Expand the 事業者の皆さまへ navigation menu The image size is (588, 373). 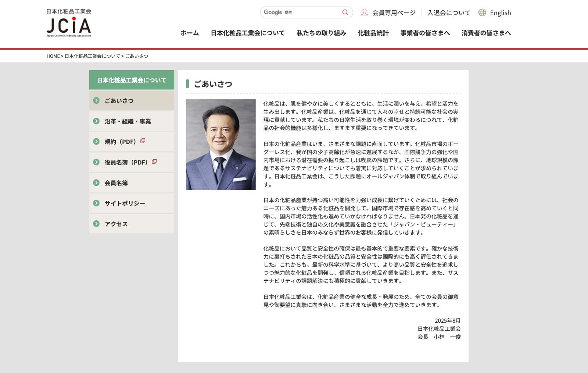(x=425, y=33)
